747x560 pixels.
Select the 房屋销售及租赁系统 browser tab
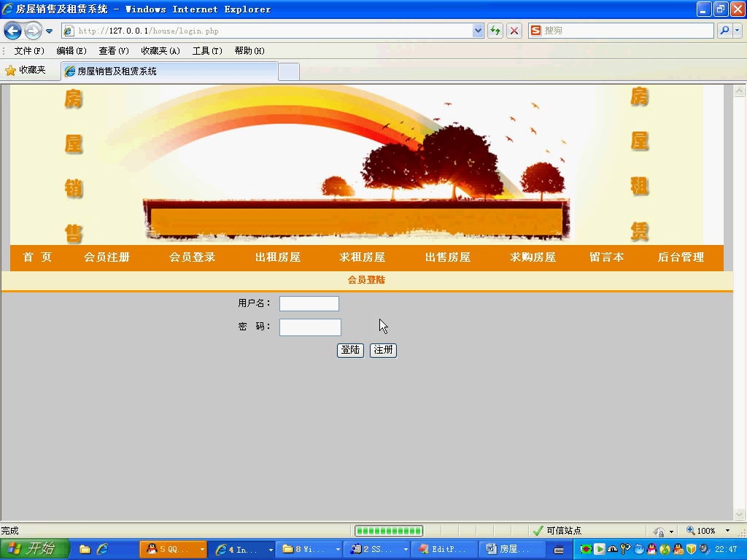(x=169, y=71)
